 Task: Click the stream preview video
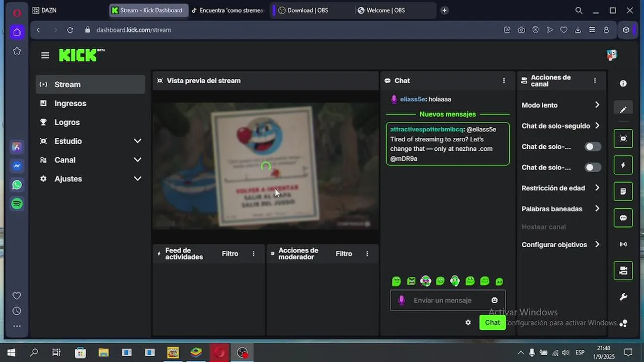pos(266,166)
